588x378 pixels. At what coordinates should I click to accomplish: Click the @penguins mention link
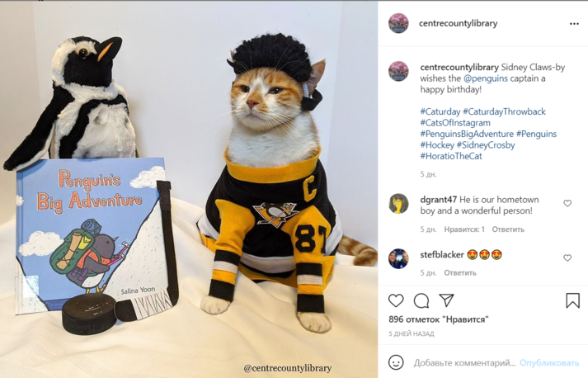click(486, 78)
